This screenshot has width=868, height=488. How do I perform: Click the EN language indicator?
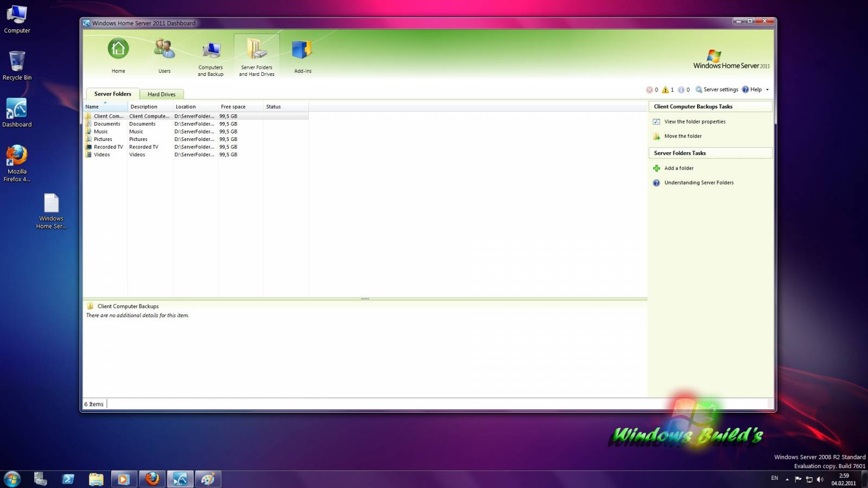click(x=774, y=478)
